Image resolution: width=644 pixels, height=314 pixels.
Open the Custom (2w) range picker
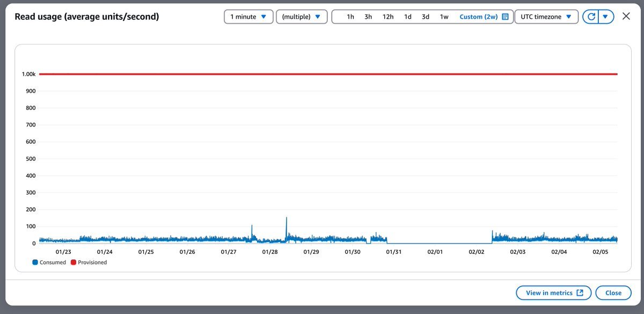click(x=479, y=17)
